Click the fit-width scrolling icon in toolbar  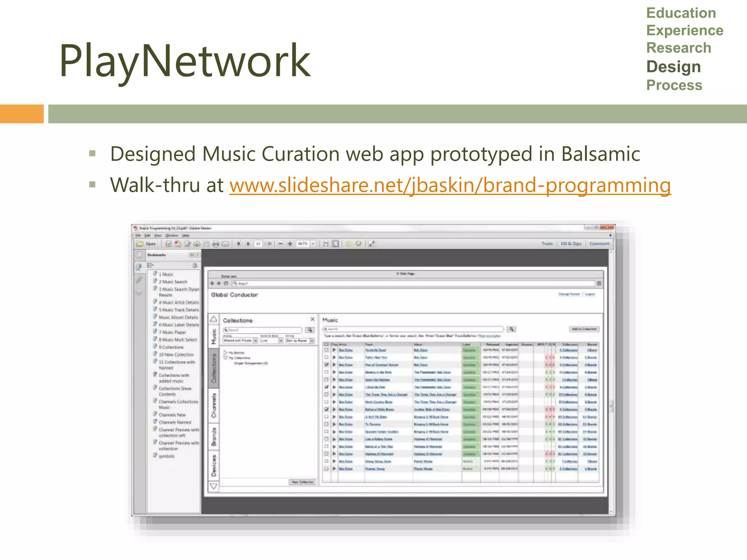[326, 244]
